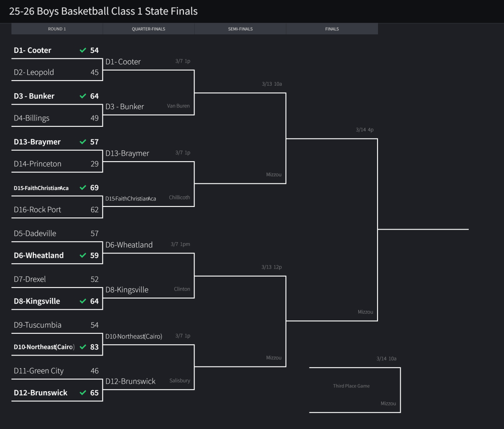Click the green check for D13-Braymer
Image resolution: width=504 pixels, height=429 pixels.
tap(83, 142)
